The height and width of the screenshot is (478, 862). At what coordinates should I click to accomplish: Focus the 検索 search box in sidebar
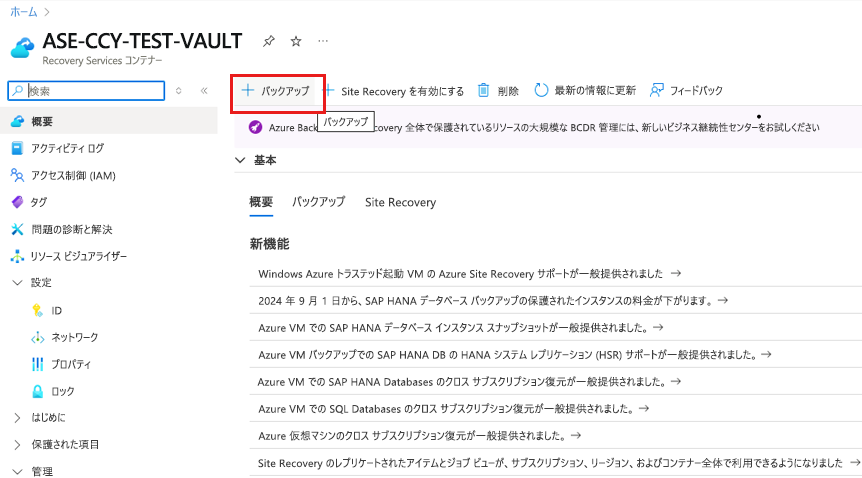click(x=86, y=91)
